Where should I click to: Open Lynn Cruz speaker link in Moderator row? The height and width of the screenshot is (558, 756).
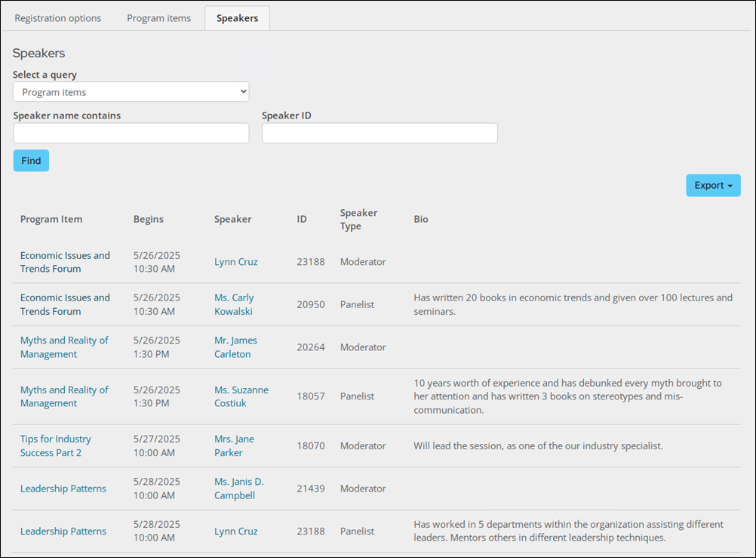point(235,262)
